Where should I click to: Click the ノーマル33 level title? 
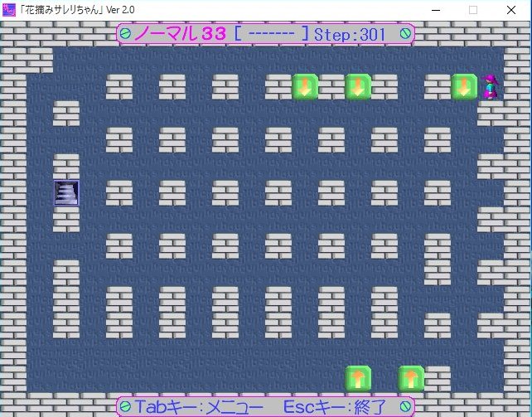181,34
